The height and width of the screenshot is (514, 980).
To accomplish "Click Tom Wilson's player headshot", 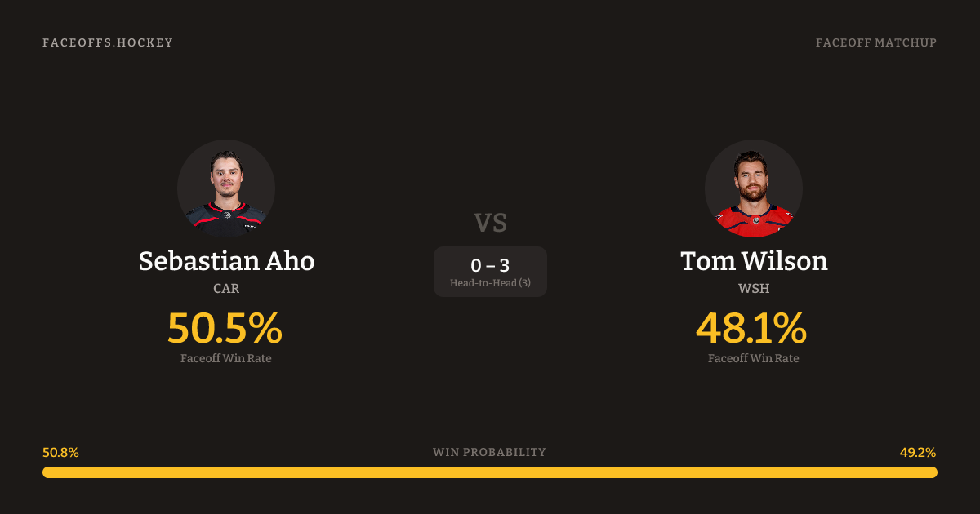I will 753,188.
